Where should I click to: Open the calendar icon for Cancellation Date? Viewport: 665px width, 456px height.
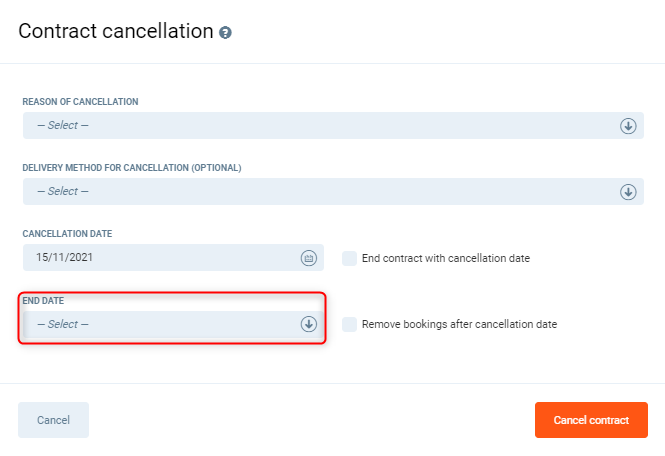(x=309, y=258)
